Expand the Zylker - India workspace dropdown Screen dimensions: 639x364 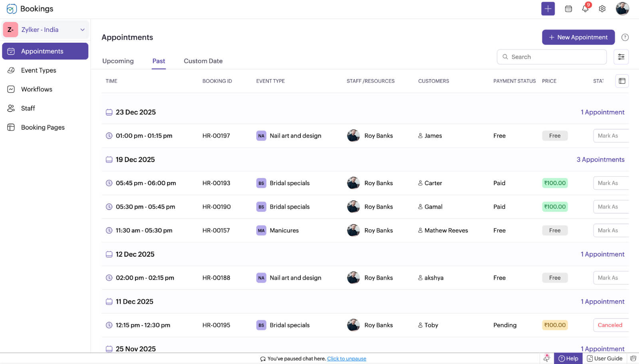[x=83, y=30]
